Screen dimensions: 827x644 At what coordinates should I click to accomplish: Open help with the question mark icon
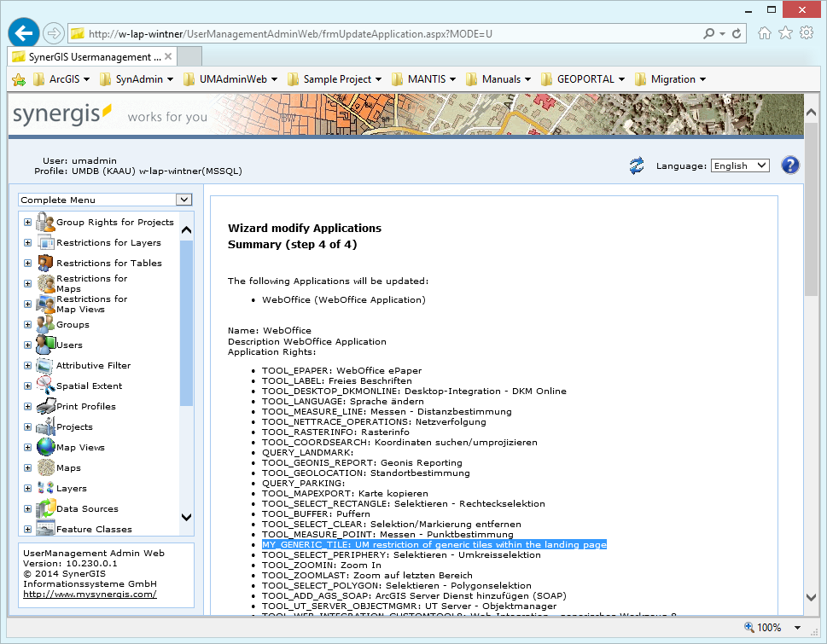(790, 165)
